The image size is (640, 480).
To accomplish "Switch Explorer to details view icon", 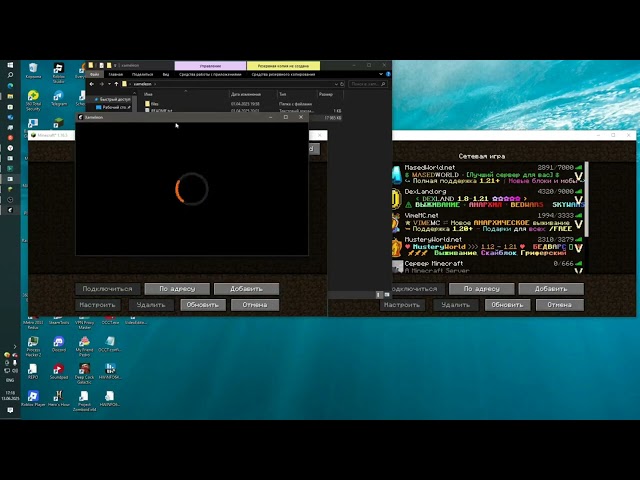I will [378, 294].
